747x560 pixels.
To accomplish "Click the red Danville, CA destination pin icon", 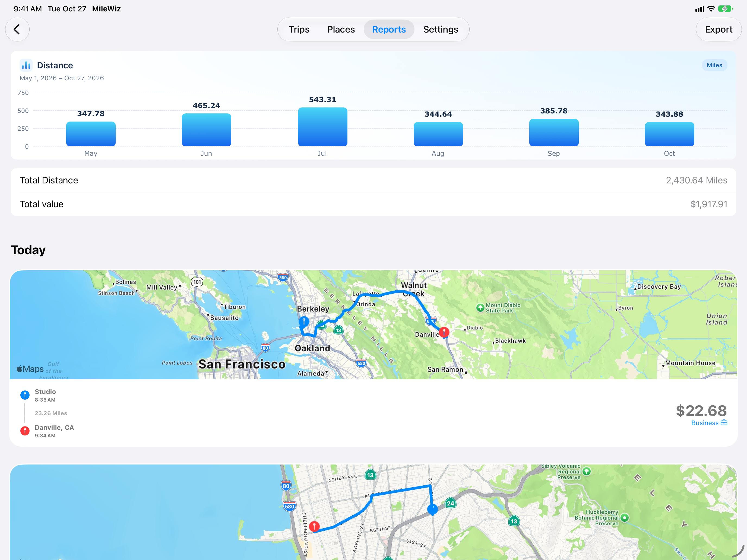I will (x=25, y=430).
